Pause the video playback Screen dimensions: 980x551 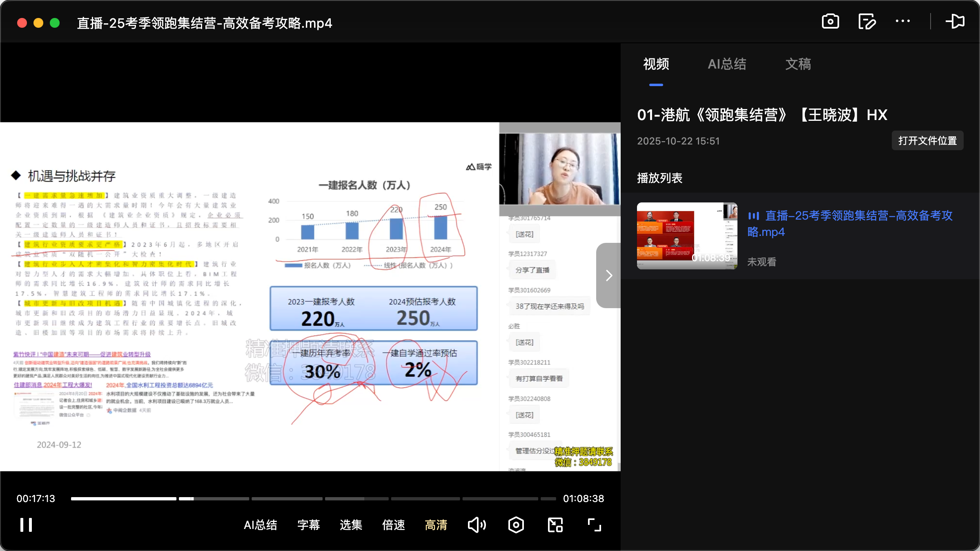pyautogui.click(x=25, y=525)
